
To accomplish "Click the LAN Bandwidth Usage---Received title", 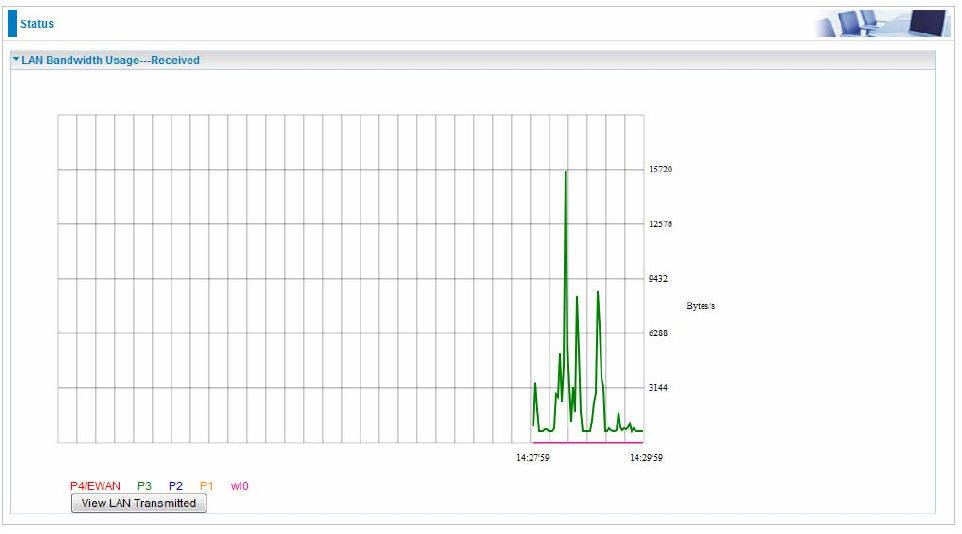I will tap(110, 60).
